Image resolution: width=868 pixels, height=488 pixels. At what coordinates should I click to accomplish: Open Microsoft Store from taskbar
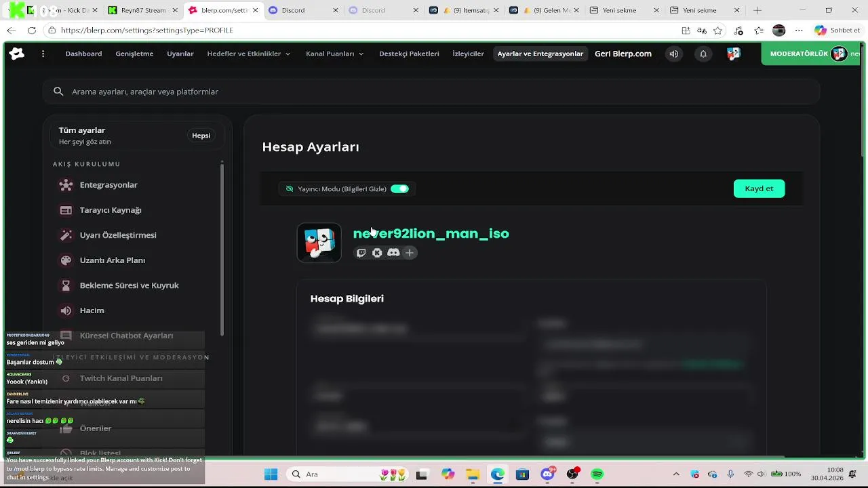pyautogui.click(x=522, y=474)
